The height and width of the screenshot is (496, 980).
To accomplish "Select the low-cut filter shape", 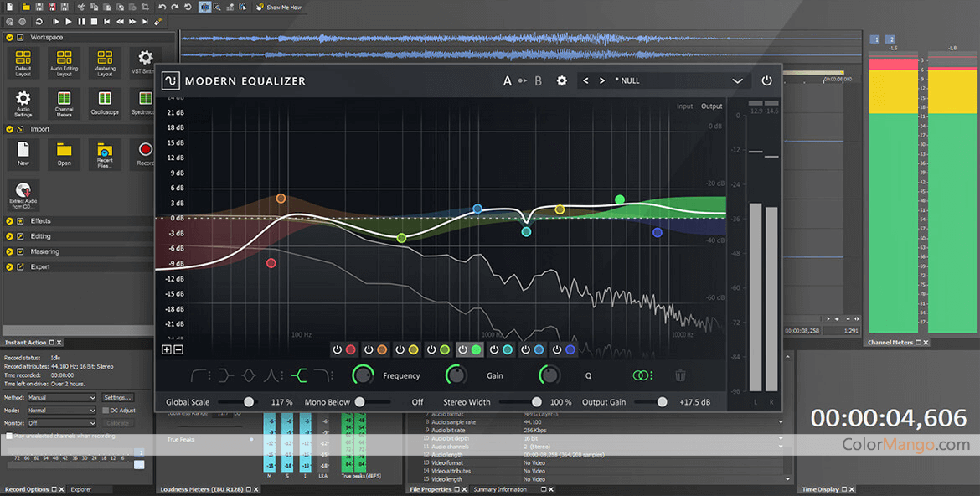I will point(200,375).
